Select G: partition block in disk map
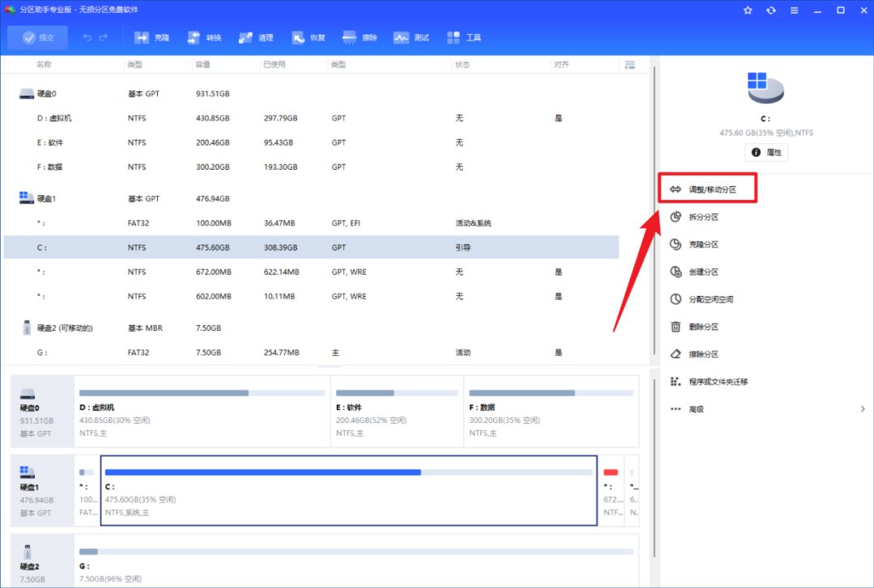This screenshot has width=874, height=588. point(357,561)
